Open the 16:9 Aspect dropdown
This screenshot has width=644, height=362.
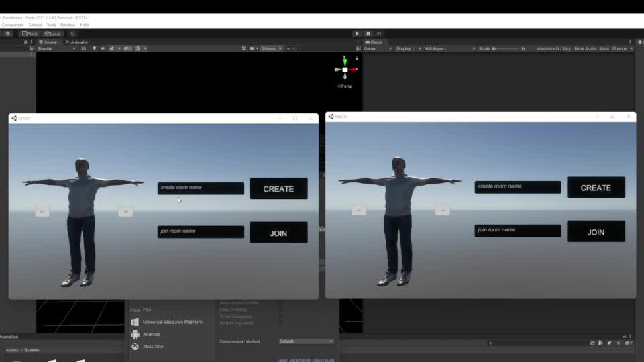pos(449,48)
